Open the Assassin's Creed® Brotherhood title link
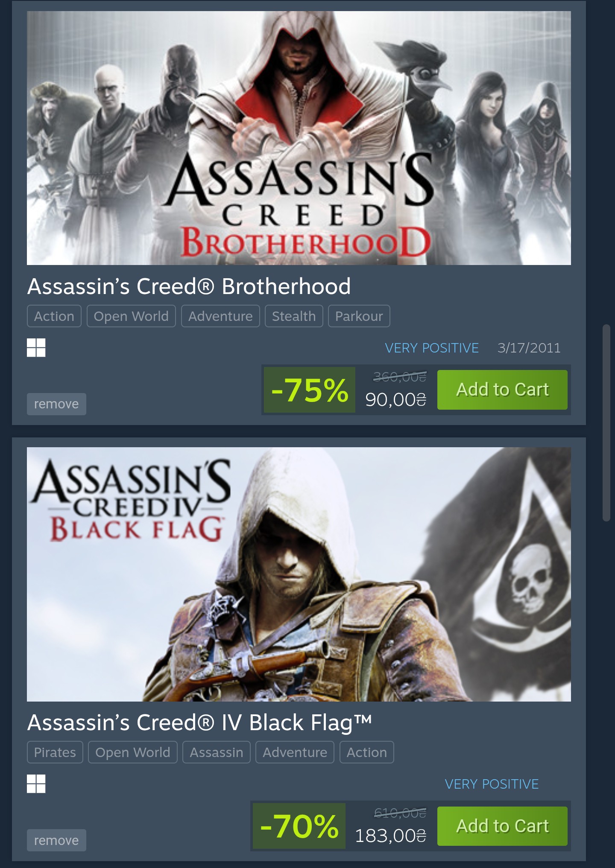615x868 pixels. [x=189, y=286]
